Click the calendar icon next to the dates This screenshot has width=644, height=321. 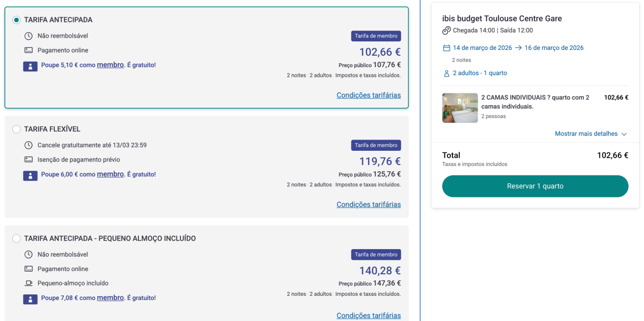coord(447,48)
